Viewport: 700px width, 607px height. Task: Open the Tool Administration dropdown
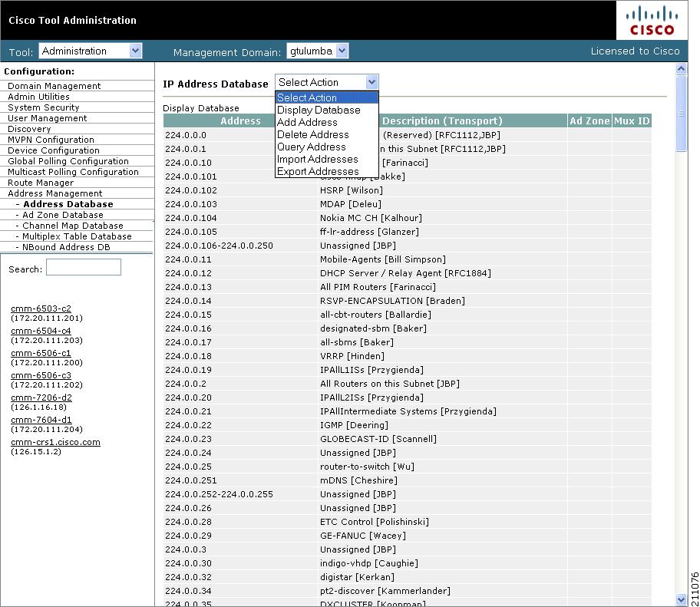(x=91, y=51)
